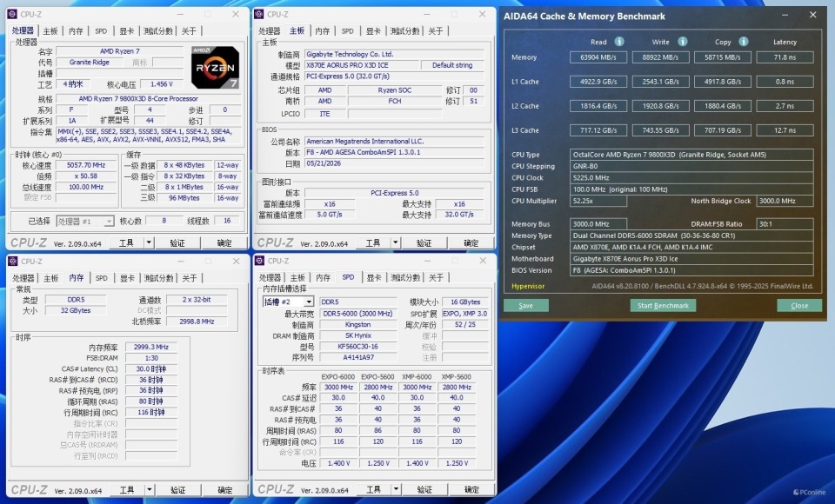Image resolution: width=835 pixels, height=504 pixels.
Task: Save the AIDA64 benchmark results
Action: pos(525,306)
